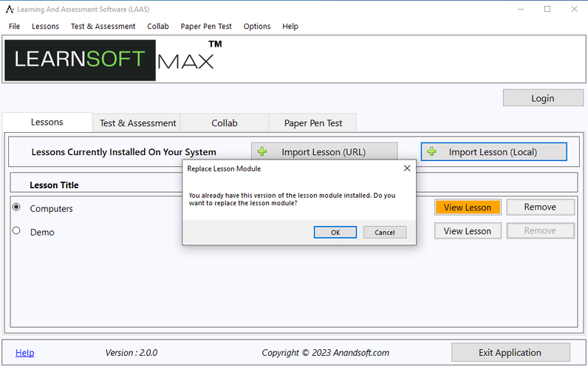Viewport: 588px width, 367px height.
Task: Click the LearnSoft Max logo banner
Action: coord(114,60)
